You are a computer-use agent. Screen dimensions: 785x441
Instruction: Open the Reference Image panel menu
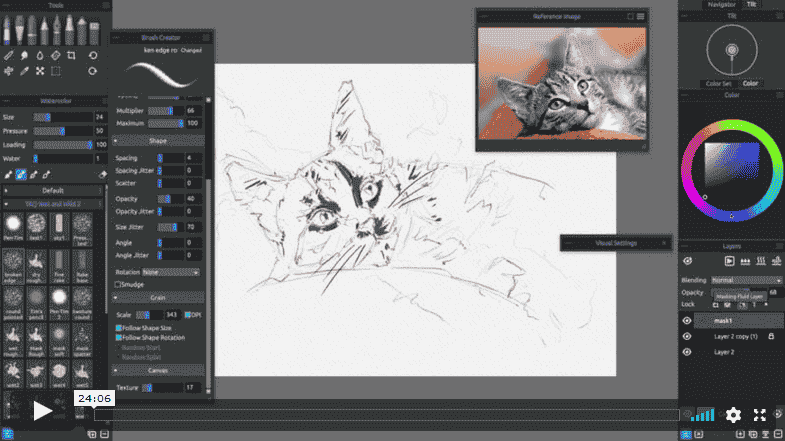(640, 17)
